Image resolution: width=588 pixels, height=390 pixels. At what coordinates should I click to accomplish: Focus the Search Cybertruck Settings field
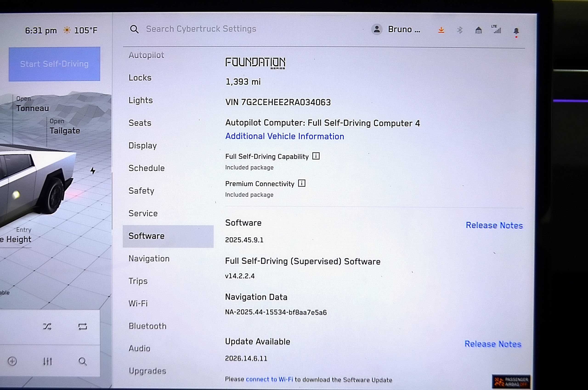point(201,29)
